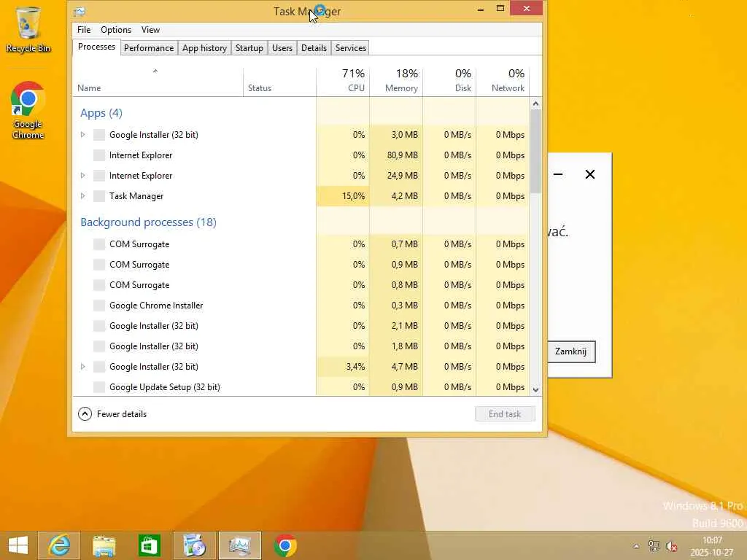Image resolution: width=747 pixels, height=560 pixels.
Task: Open the Windows Store taskbar icon
Action: point(149,545)
